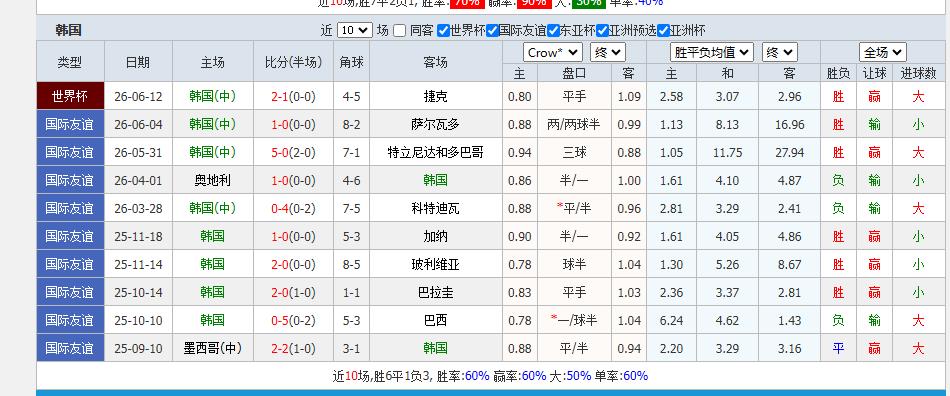Click the date 25-10-10
Viewport: 950px width, 396px height.
138,320
